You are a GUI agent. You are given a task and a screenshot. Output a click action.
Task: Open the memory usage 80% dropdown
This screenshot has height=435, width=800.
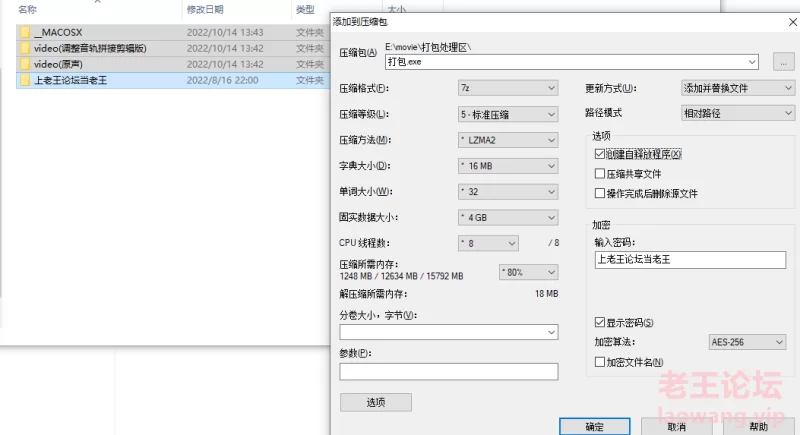coord(528,272)
